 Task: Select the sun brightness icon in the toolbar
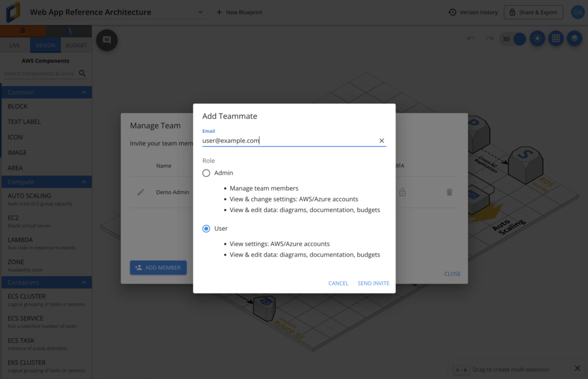click(537, 38)
